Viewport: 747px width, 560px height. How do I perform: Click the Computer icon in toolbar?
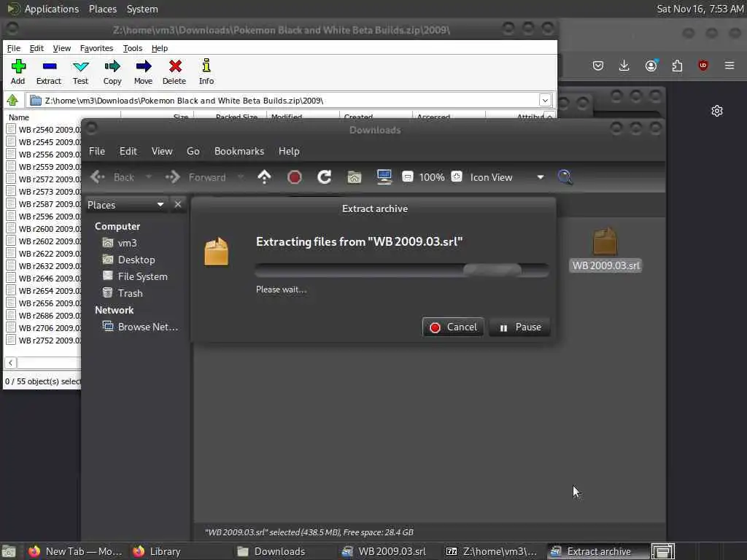coord(384,176)
